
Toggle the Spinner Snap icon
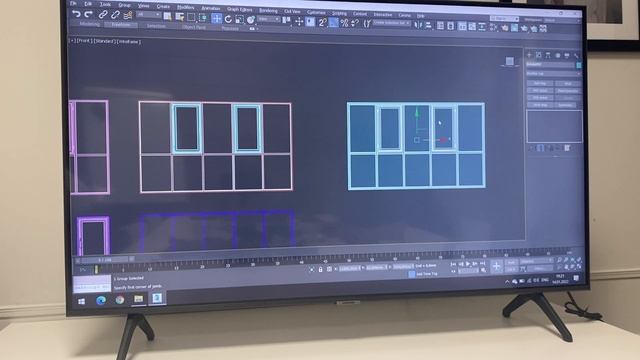tap(355, 23)
